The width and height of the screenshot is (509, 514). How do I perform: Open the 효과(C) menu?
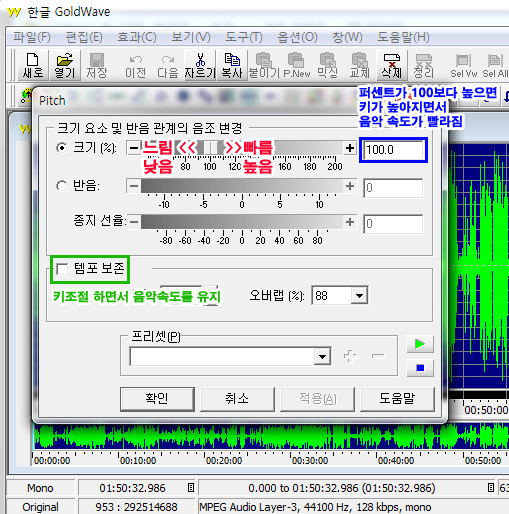(137, 37)
